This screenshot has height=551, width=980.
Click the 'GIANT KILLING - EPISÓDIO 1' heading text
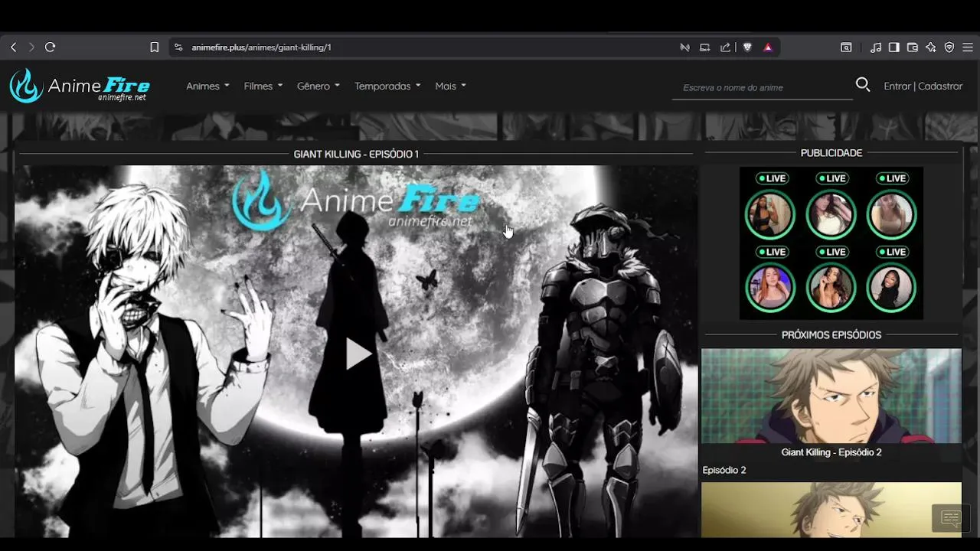pyautogui.click(x=356, y=154)
